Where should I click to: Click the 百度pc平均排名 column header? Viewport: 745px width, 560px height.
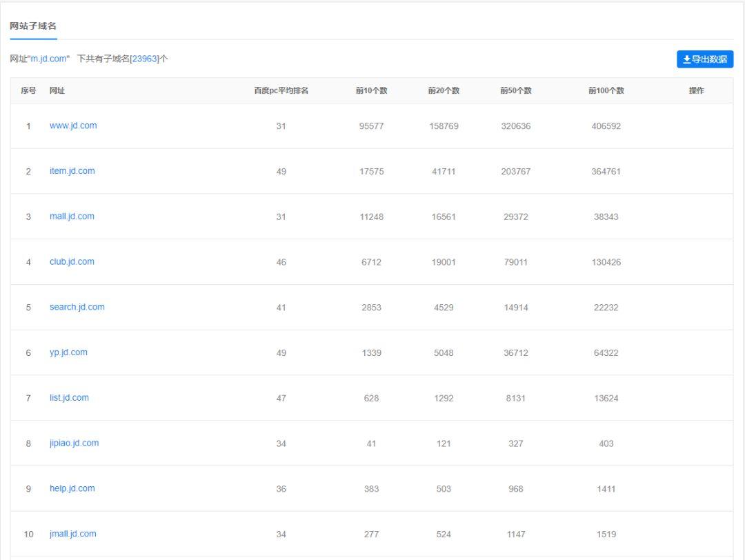pyautogui.click(x=281, y=90)
